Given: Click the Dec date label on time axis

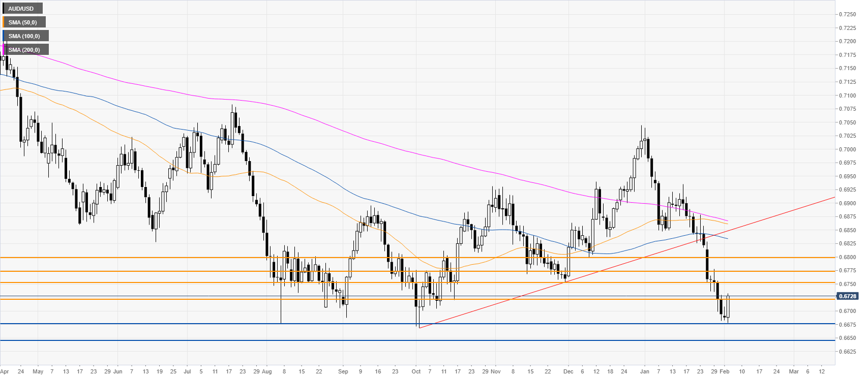Looking at the screenshot, I should [568, 371].
